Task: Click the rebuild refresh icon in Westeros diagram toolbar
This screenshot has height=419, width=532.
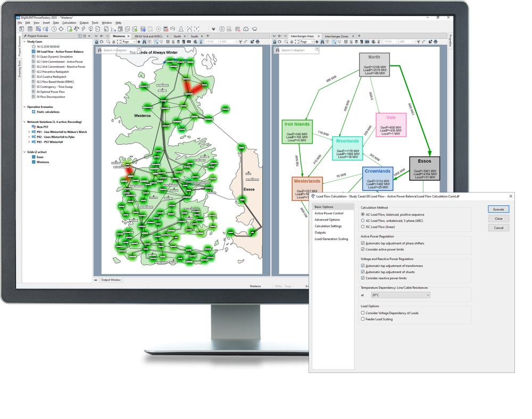Action: [102, 41]
